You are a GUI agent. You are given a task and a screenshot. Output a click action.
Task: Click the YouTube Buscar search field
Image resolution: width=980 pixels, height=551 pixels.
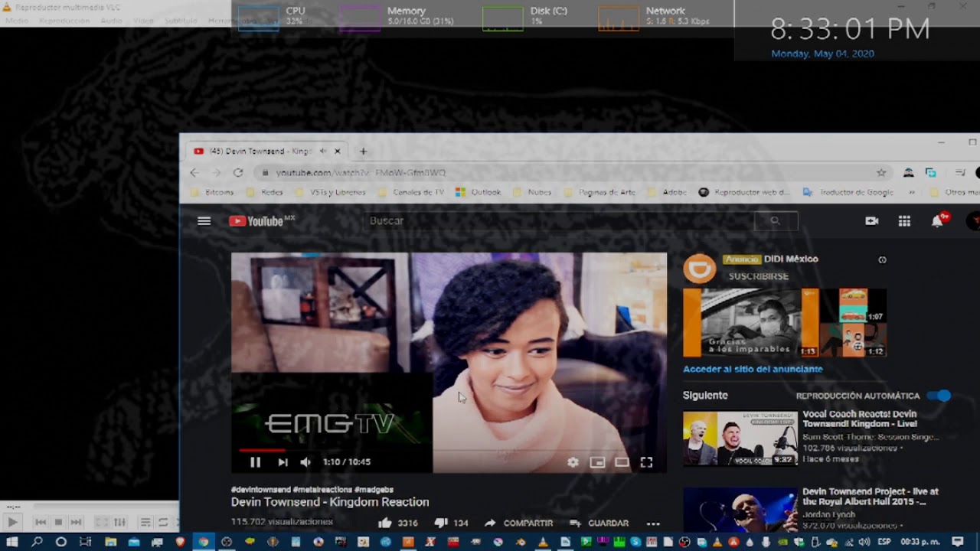coord(559,221)
